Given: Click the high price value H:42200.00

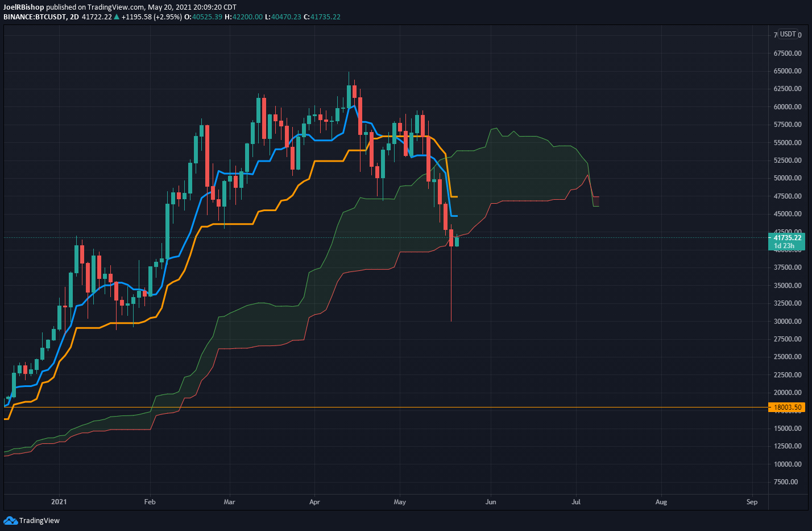Looking at the screenshot, I should point(244,17).
